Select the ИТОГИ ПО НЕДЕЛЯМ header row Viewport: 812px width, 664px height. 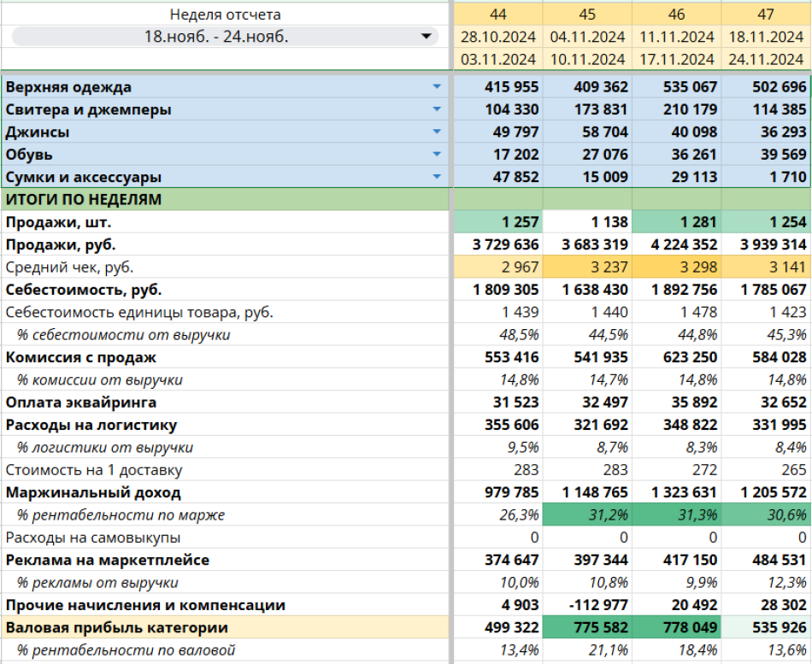point(225,199)
